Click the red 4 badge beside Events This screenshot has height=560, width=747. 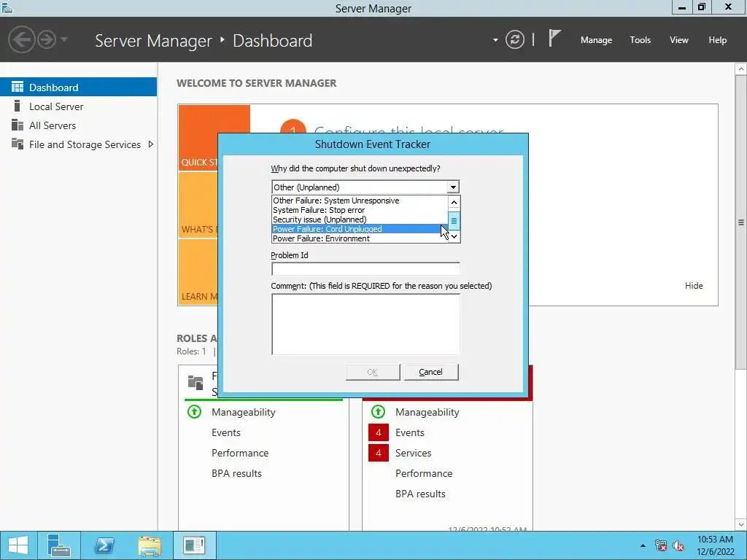[379, 432]
